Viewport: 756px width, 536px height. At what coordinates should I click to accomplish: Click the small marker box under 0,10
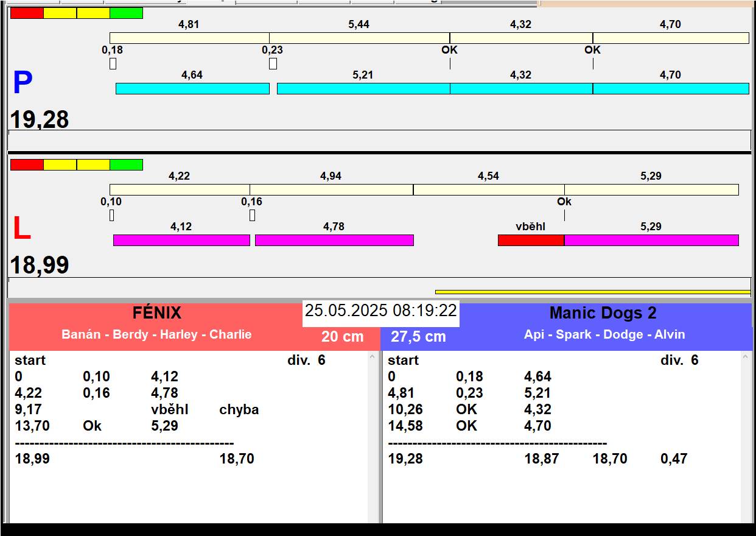(x=112, y=215)
